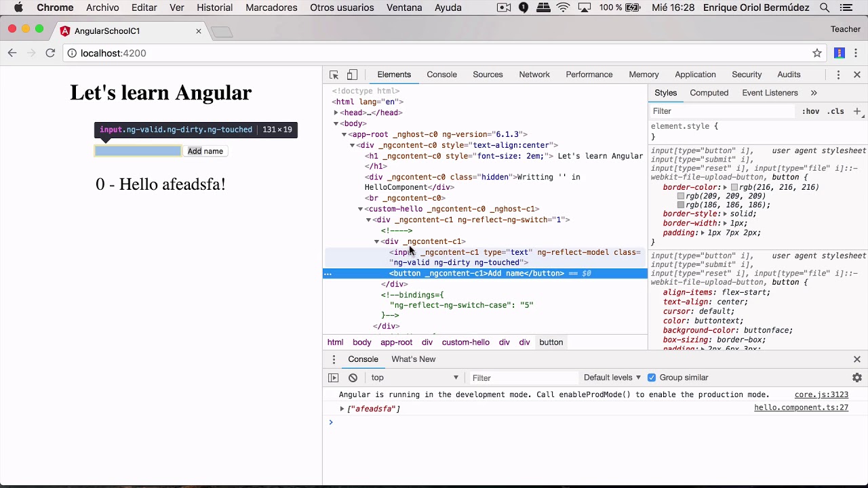Collapse the body element node
The height and width of the screenshot is (488, 868).
(336, 123)
